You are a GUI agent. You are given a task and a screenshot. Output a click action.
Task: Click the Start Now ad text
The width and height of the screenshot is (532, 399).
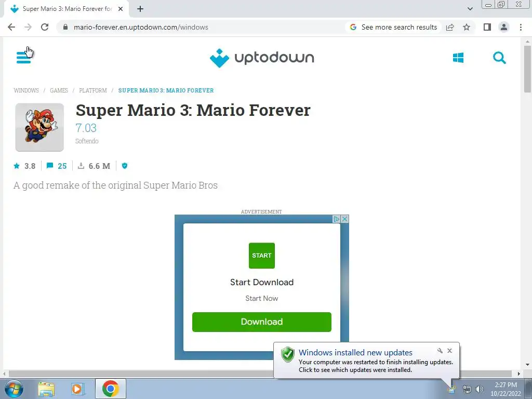(x=262, y=298)
